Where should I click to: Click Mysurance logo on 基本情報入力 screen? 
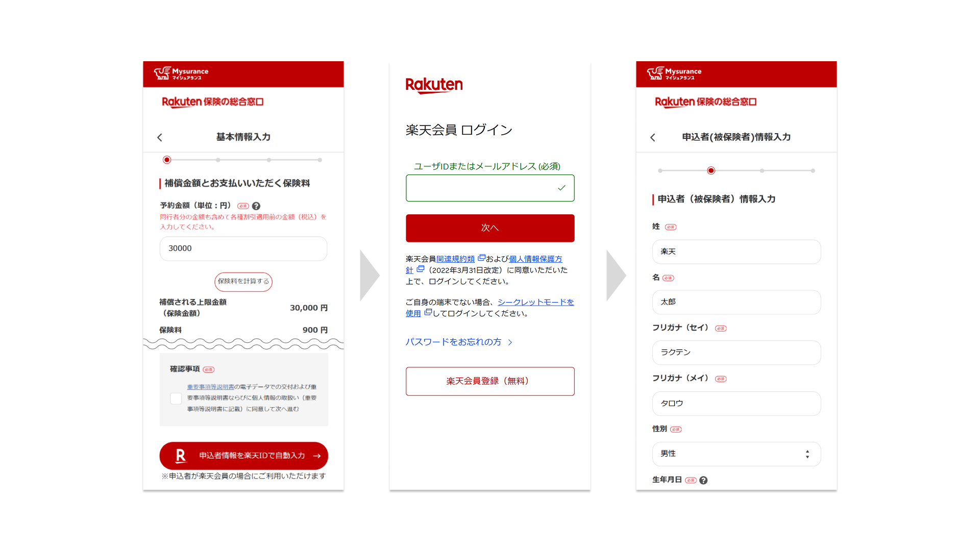(x=181, y=73)
